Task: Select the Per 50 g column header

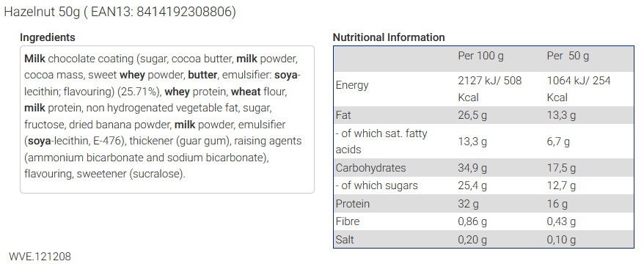Action: (568, 56)
